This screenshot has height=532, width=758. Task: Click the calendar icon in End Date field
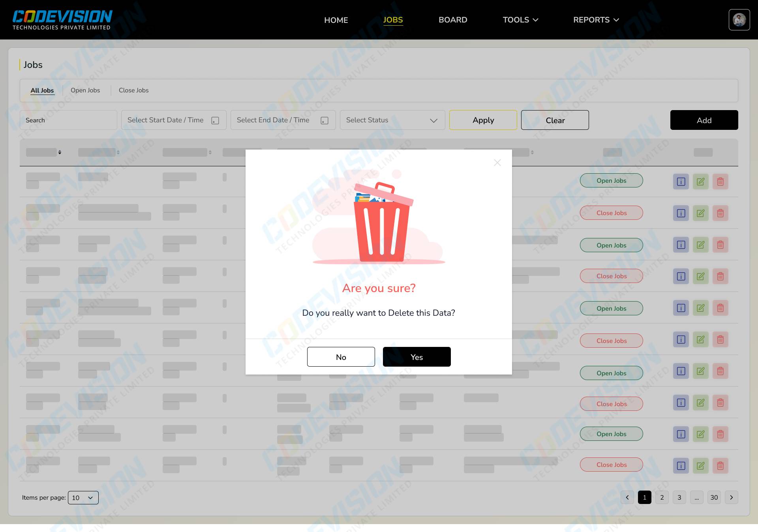coord(325,120)
